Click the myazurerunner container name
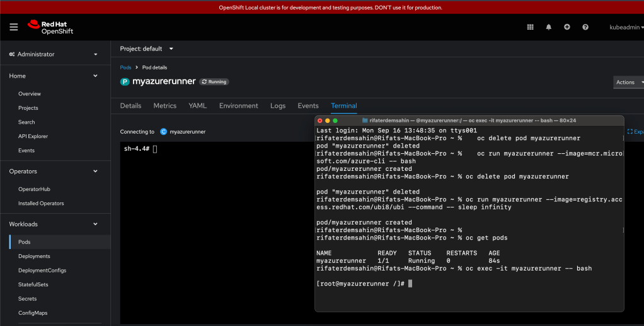 [188, 132]
